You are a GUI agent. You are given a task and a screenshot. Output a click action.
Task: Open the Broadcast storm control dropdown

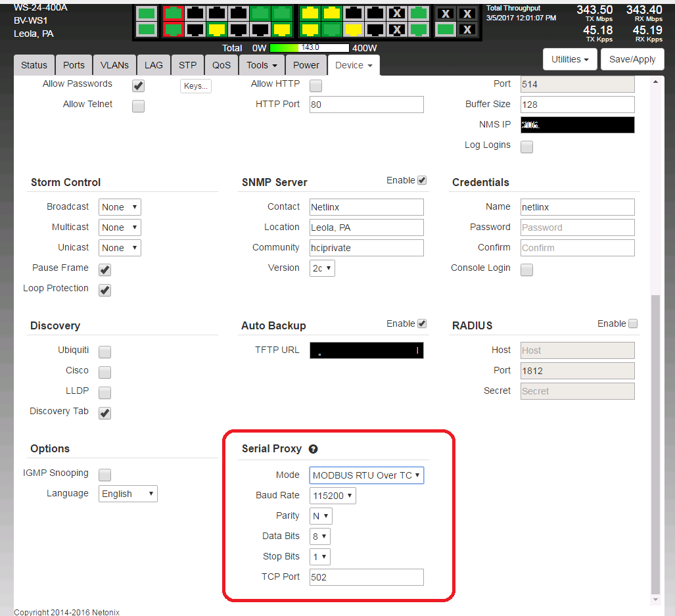pos(120,207)
